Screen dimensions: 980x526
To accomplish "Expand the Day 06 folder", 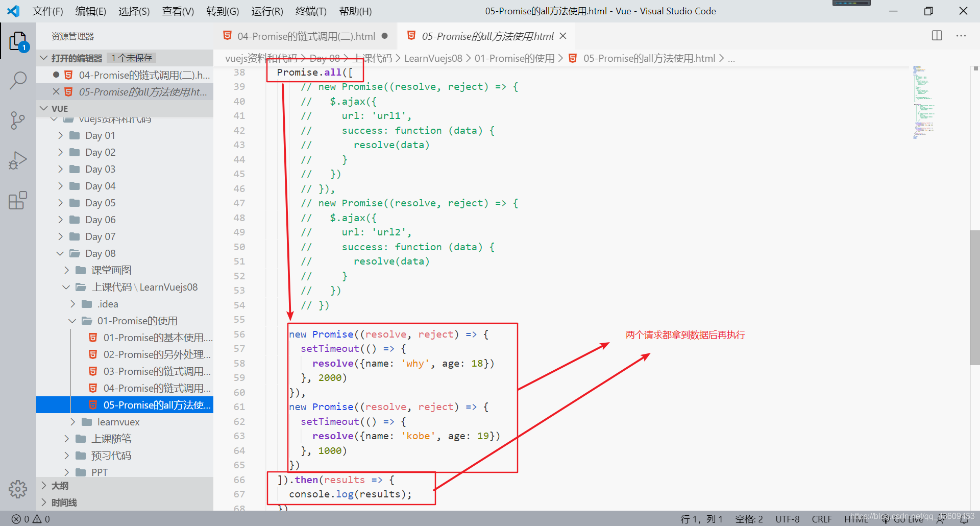I will point(60,220).
